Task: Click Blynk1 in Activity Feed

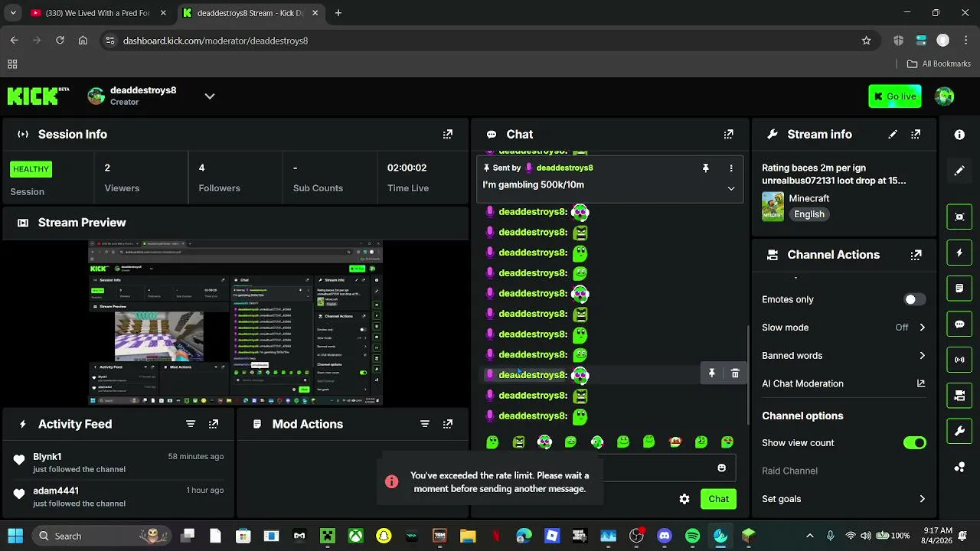Action: point(47,457)
